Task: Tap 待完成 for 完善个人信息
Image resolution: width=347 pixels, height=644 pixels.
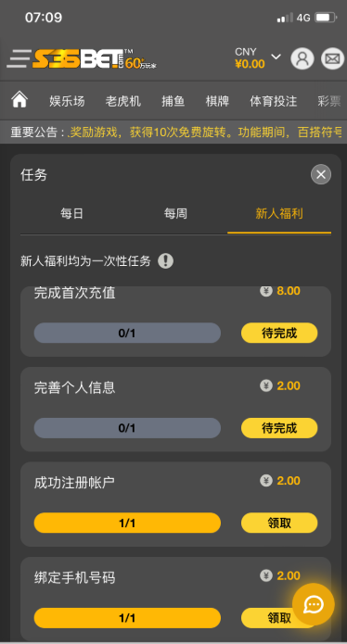Action: [x=279, y=428]
